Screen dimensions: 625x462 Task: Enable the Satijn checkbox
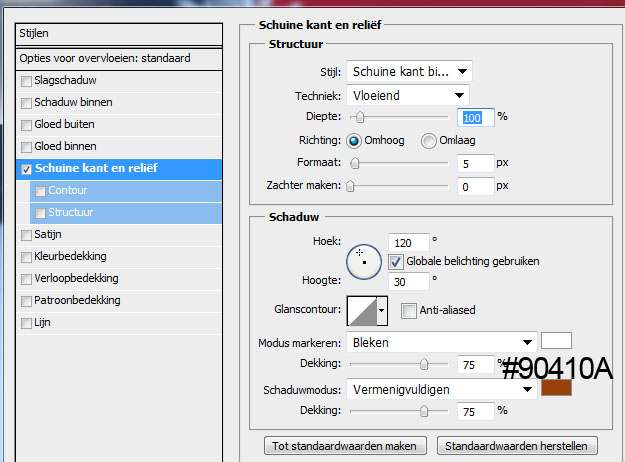pos(26,235)
